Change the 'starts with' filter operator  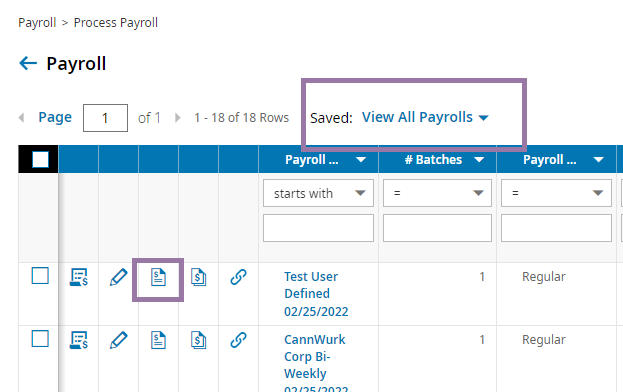pyautogui.click(x=318, y=193)
